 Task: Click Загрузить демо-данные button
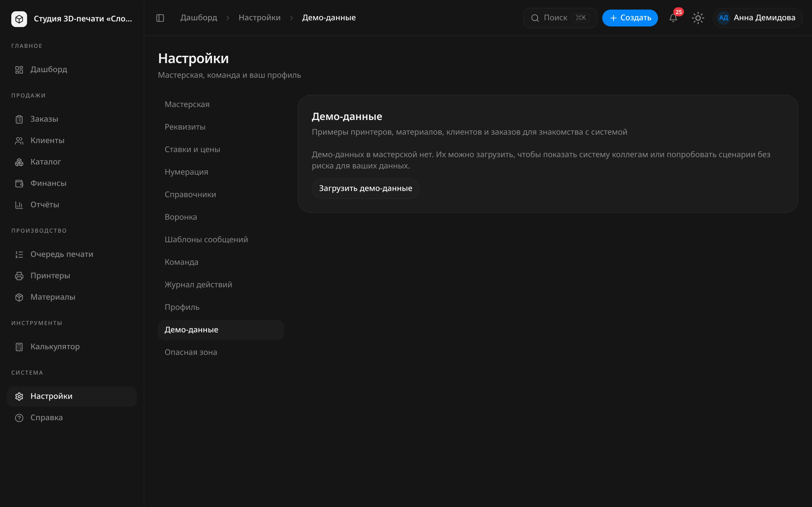pyautogui.click(x=365, y=188)
